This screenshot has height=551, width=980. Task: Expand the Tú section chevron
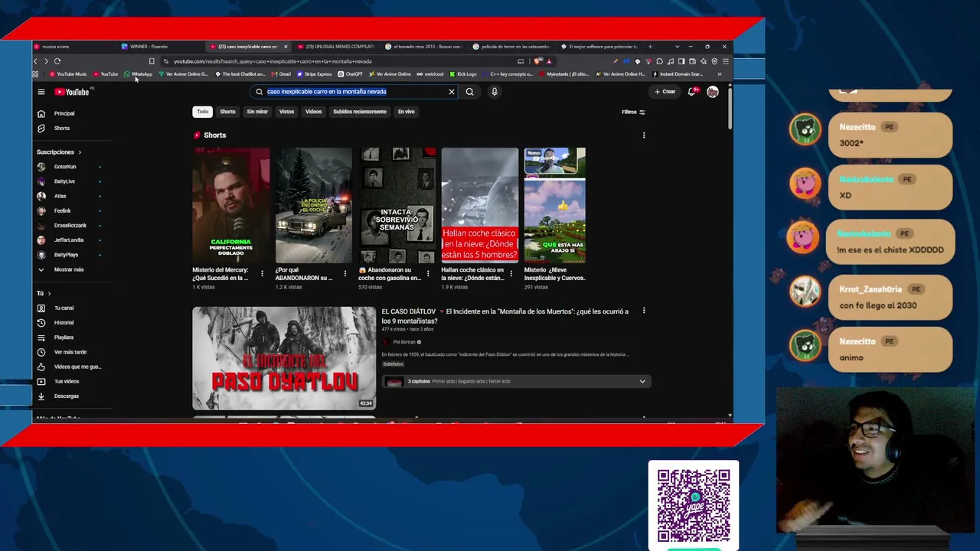[49, 293]
